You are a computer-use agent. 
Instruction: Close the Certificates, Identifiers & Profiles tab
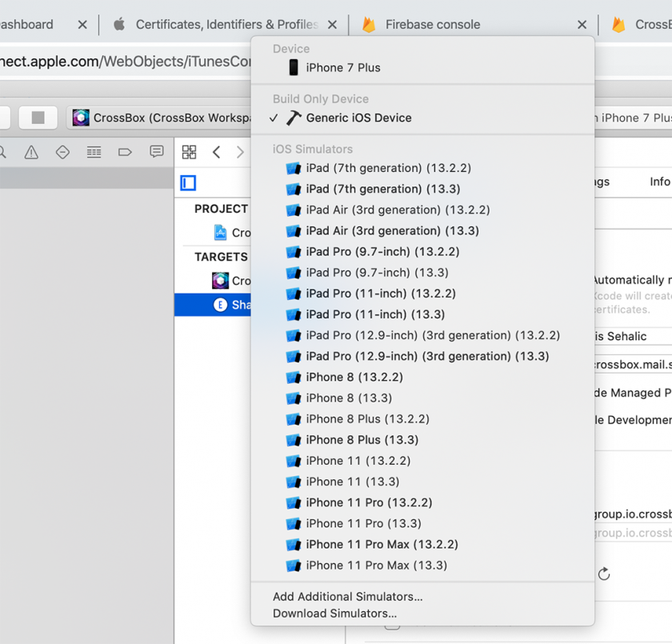(332, 25)
